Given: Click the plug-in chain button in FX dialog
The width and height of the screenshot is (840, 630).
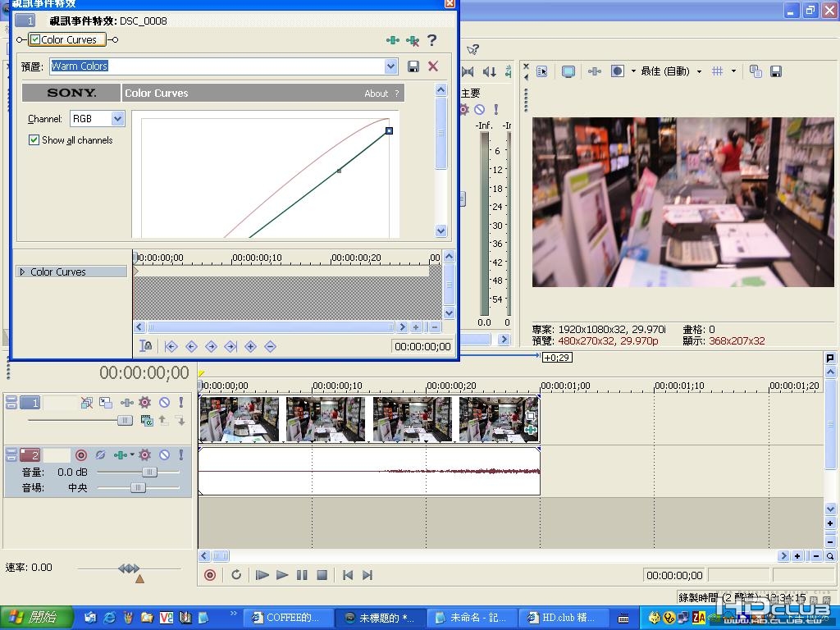Looking at the screenshot, I should coord(393,39).
